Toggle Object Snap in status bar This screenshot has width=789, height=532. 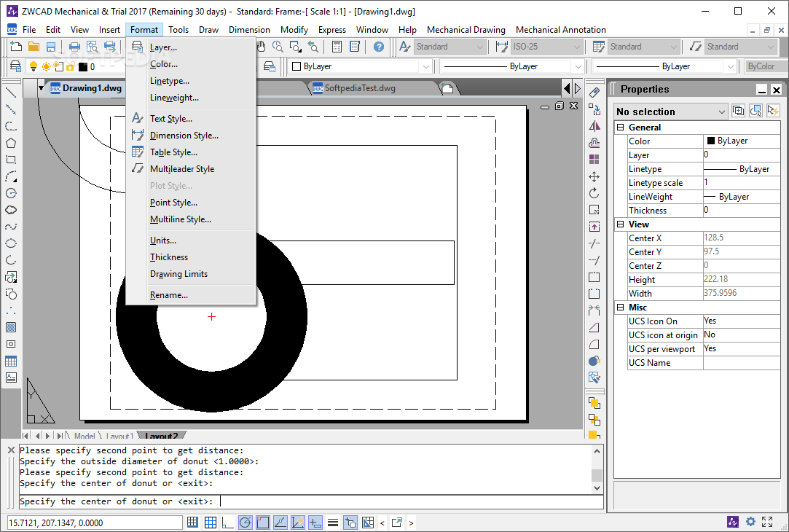(263, 523)
